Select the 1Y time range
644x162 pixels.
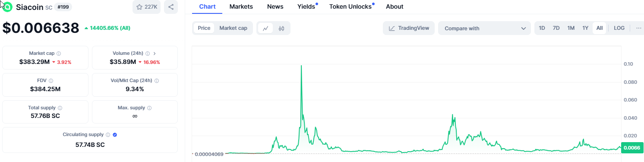pos(585,28)
